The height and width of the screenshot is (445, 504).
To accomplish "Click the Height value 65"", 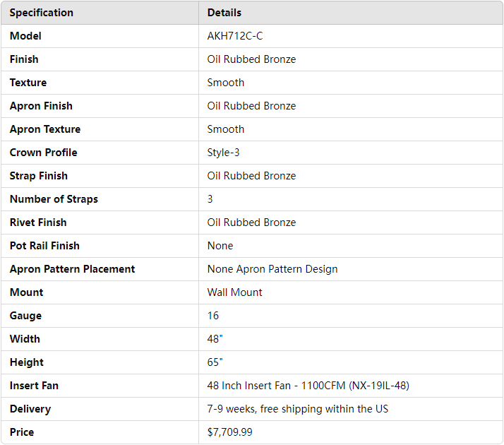I will click(215, 362).
